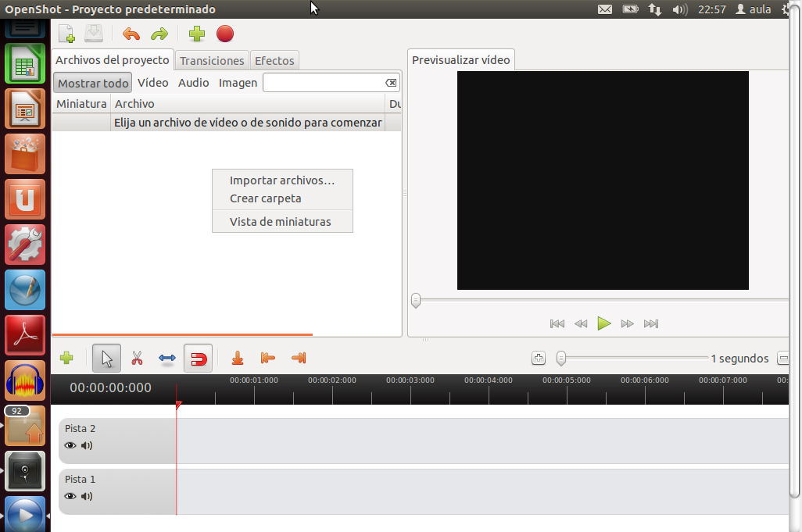Open the user menu 'aula'
The height and width of the screenshot is (532, 802).
[754, 9]
